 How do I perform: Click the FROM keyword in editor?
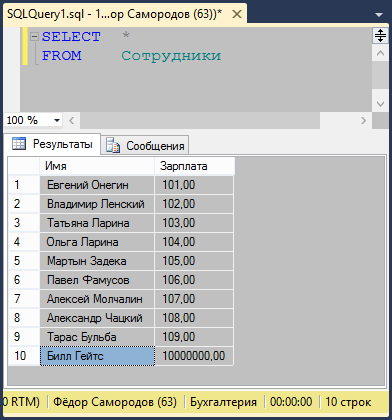(61, 55)
